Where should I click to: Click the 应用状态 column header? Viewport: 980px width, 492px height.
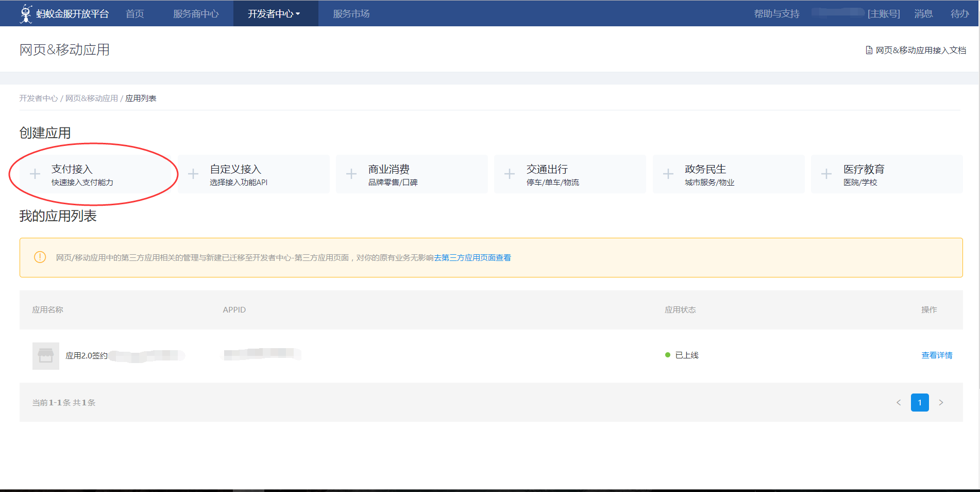(x=680, y=309)
